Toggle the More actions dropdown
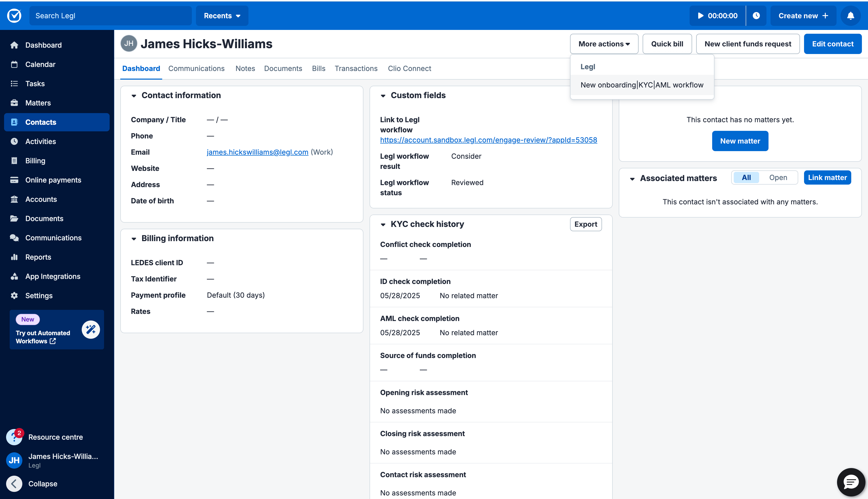868x499 pixels. (604, 44)
